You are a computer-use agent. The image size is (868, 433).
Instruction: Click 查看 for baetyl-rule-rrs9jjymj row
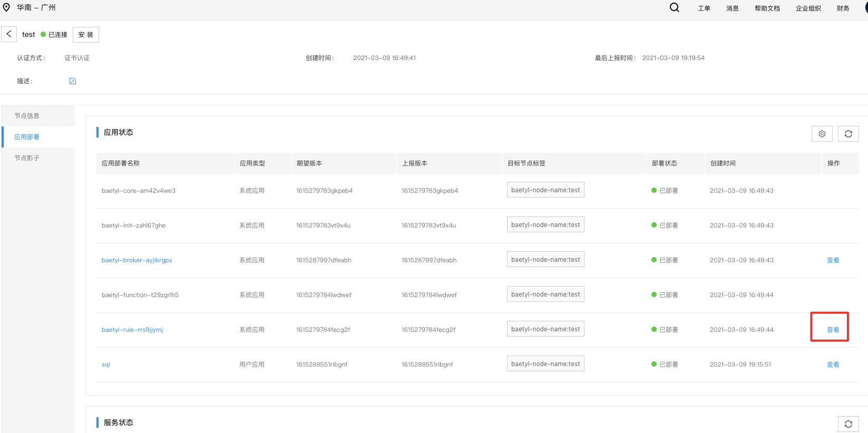click(x=833, y=330)
